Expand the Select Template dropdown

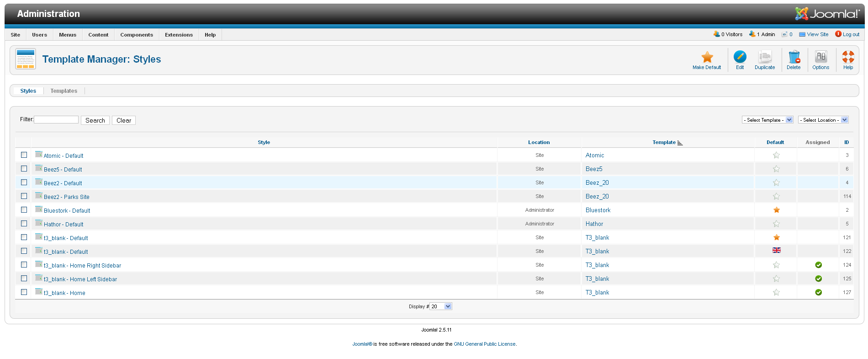pos(767,120)
